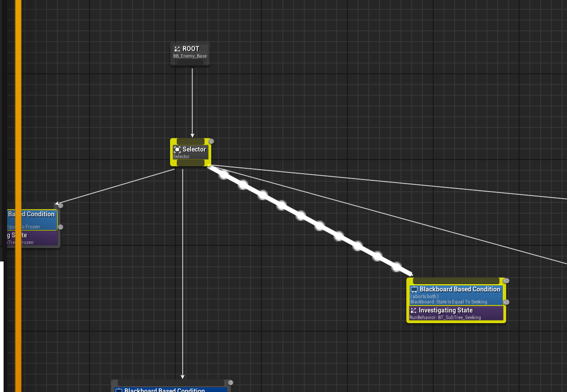Select the Investigating State task
567x392 pixels.
(x=456, y=313)
